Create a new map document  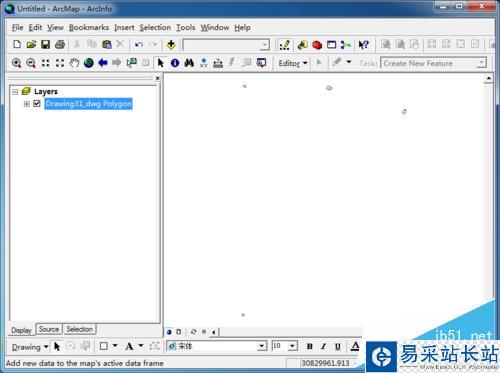point(17,44)
